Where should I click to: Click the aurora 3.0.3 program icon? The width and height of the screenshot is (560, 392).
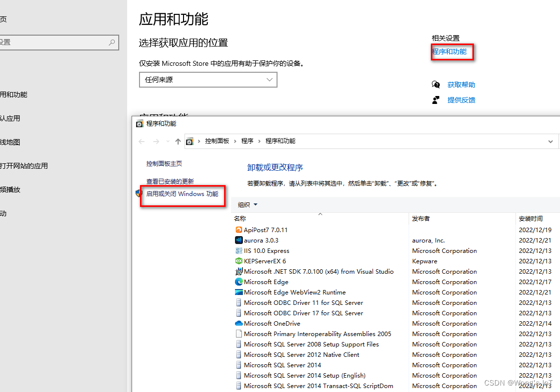[239, 240]
